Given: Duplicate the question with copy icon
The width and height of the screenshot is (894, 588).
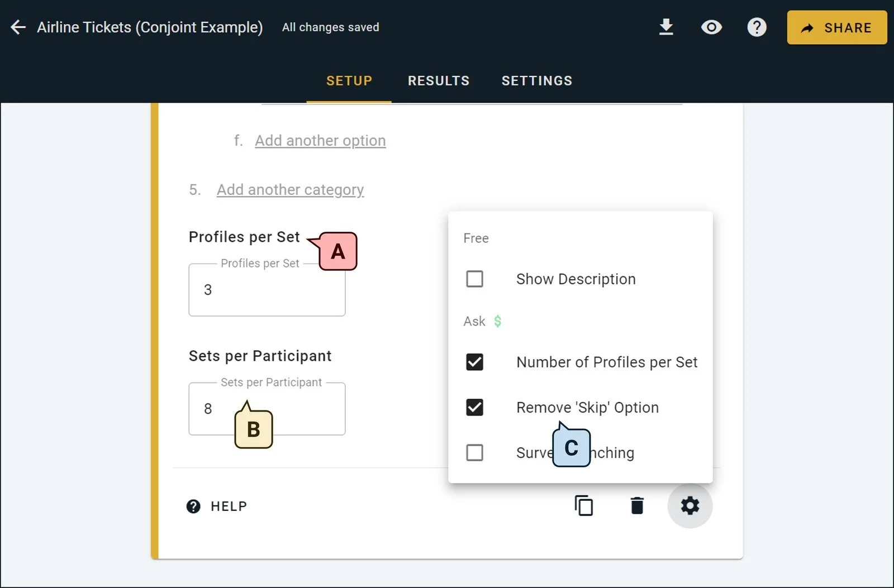Looking at the screenshot, I should (584, 505).
